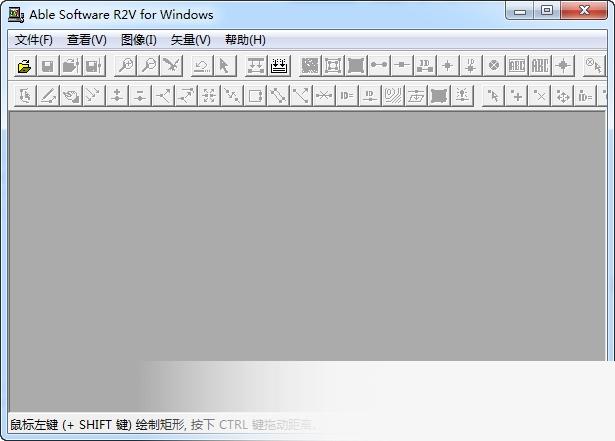Screen dimensions: 615x441
Task: Click the zigzag nodes polyline icon
Action: (232, 96)
